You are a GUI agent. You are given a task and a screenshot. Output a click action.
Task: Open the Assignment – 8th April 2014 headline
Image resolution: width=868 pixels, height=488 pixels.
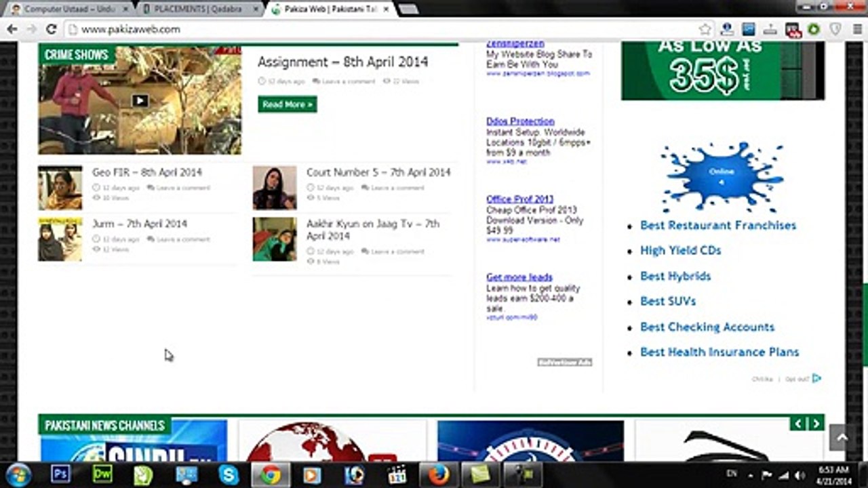(x=342, y=62)
